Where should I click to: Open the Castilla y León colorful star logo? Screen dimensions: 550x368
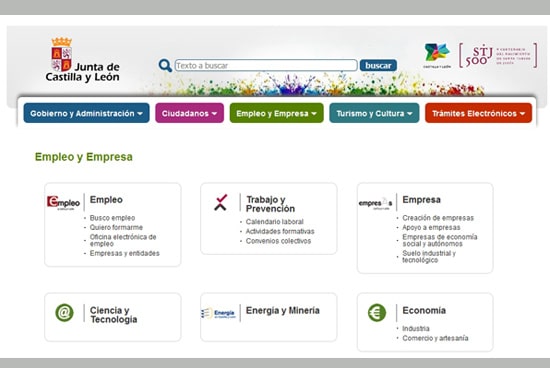[x=437, y=55]
